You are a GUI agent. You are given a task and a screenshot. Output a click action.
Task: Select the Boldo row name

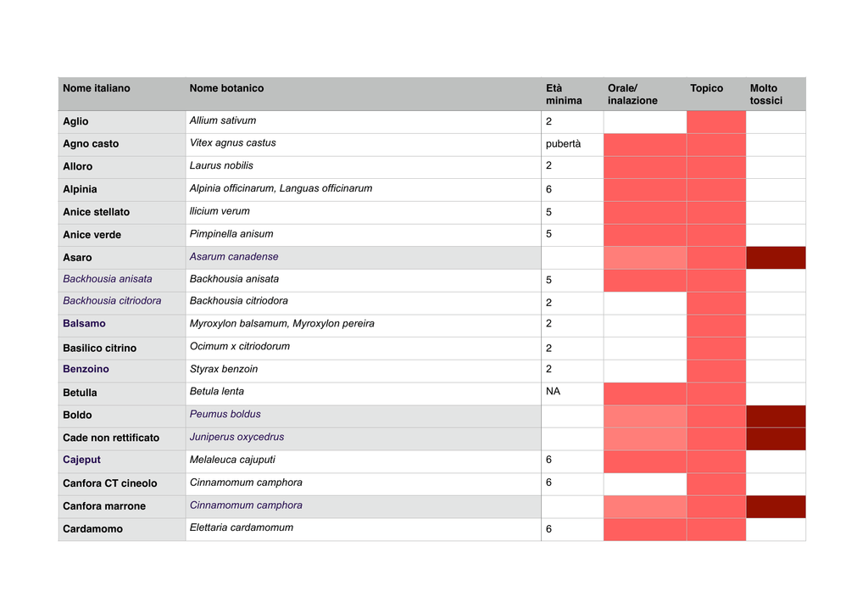(77, 415)
